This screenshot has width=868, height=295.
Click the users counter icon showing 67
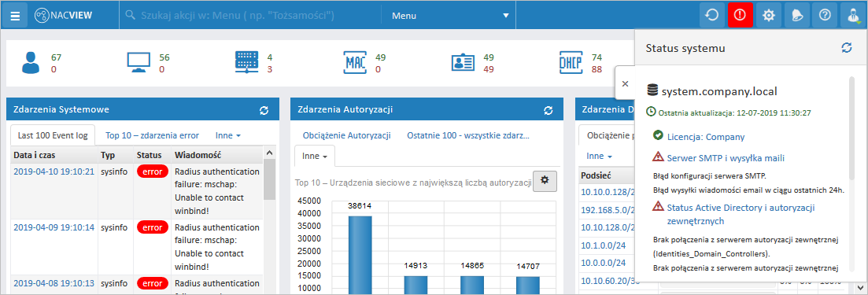(x=31, y=63)
